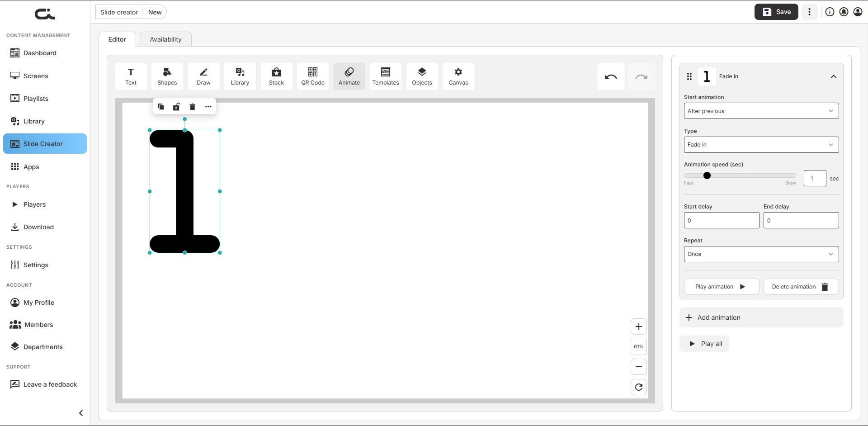Open Slide Creator in the sidebar

point(45,144)
